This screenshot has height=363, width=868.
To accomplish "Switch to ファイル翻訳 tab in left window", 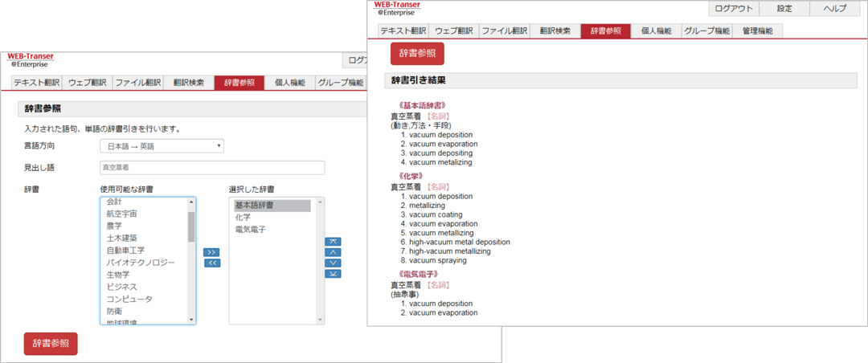I will coord(138,83).
